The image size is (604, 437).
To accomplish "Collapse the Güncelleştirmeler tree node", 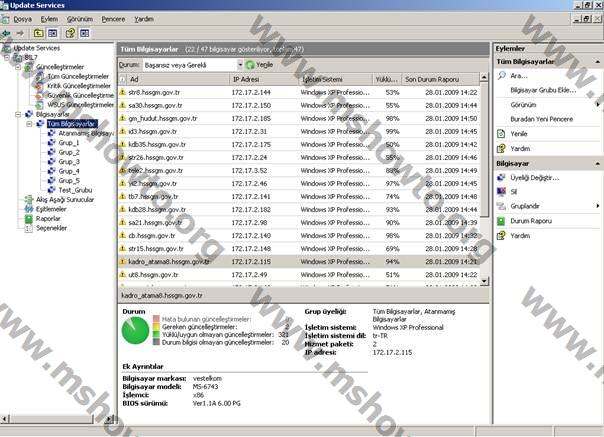I will [18, 67].
